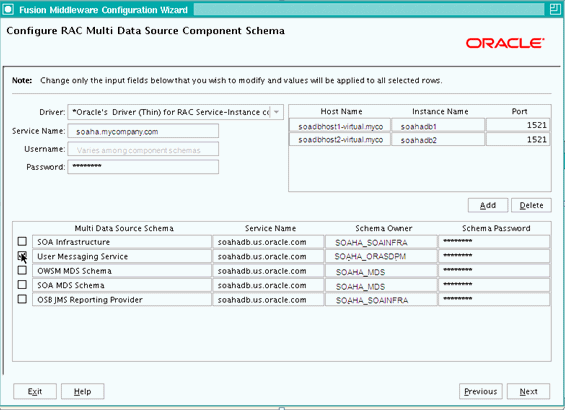Click SOAHA_MDS owner in OWSM MDS Schema row
The image size is (565, 410).
pyautogui.click(x=381, y=271)
